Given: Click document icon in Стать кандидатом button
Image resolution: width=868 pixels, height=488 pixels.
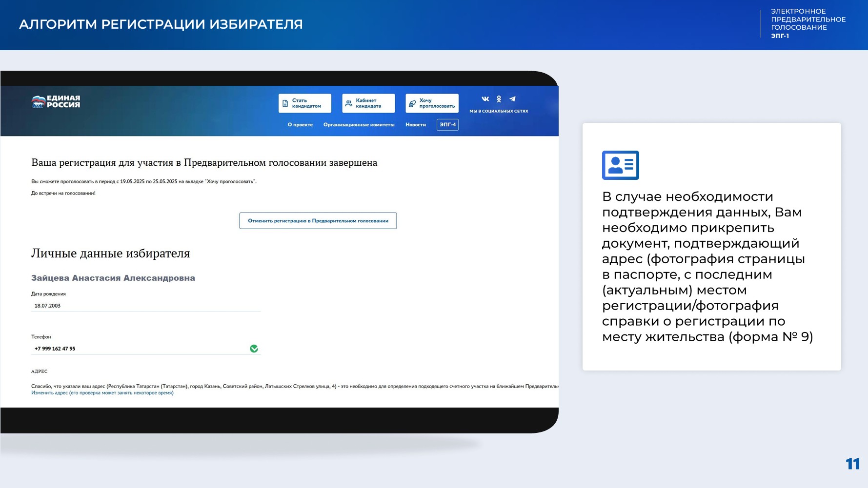Looking at the screenshot, I should point(285,103).
